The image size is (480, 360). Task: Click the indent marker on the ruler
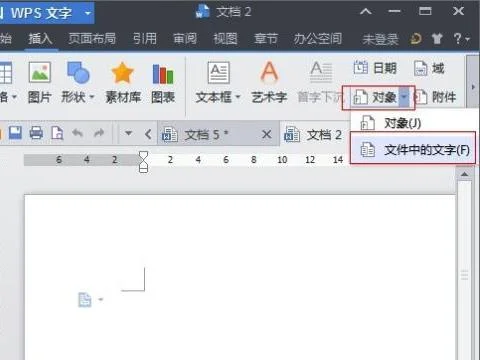click(x=143, y=162)
